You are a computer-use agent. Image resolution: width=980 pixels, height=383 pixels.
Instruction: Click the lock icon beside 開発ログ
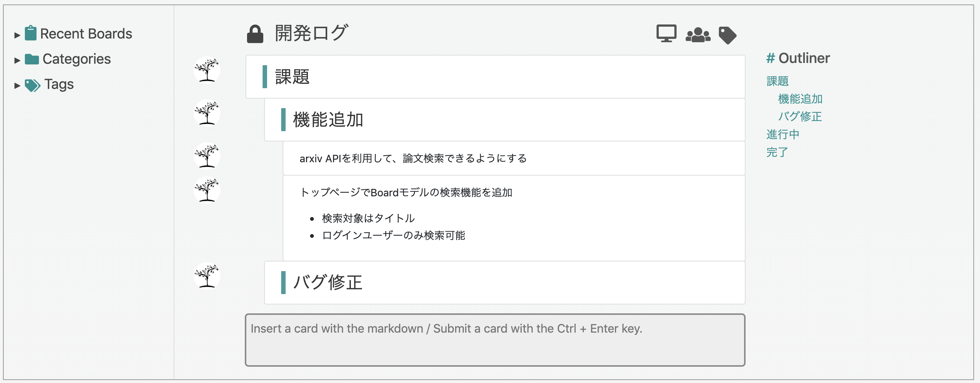[255, 33]
